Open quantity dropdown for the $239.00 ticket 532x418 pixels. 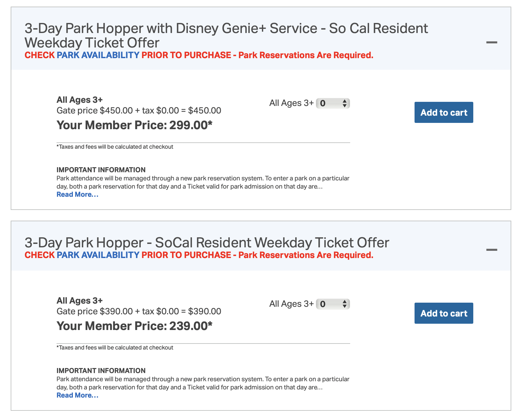point(332,304)
